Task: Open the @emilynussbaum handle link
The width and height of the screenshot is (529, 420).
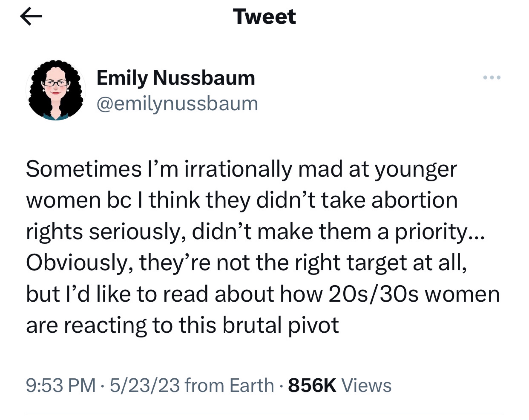Action: pyautogui.click(x=177, y=104)
